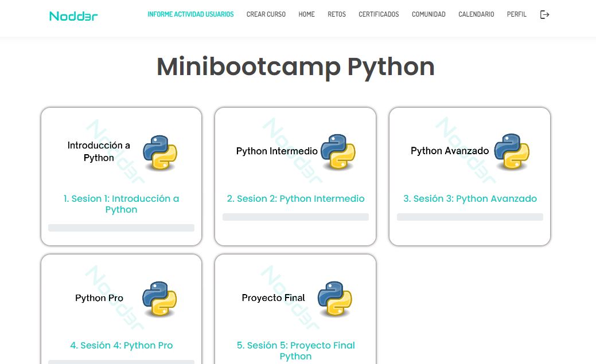Open link Sesion 1: Introducción a Python
The width and height of the screenshot is (596, 364).
coord(121,204)
